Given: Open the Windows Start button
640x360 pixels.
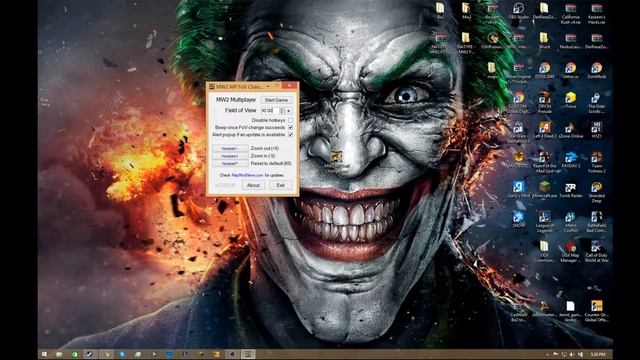Looking at the screenshot, I should pyautogui.click(x=44, y=354).
